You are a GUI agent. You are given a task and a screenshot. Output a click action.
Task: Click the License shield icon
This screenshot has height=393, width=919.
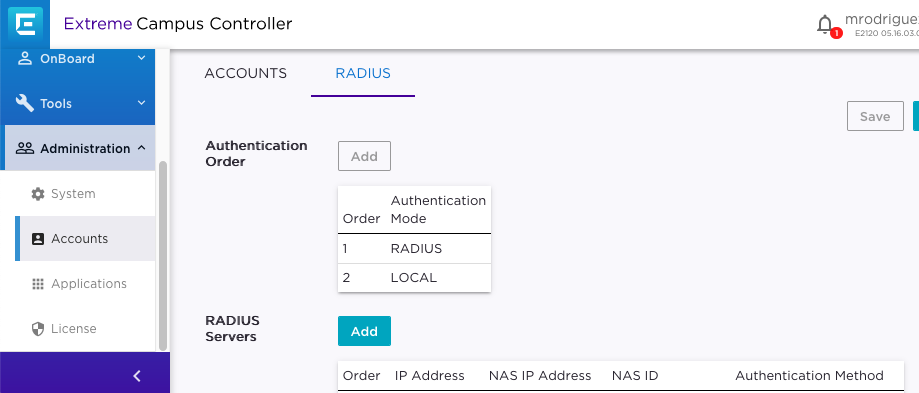[x=38, y=329]
